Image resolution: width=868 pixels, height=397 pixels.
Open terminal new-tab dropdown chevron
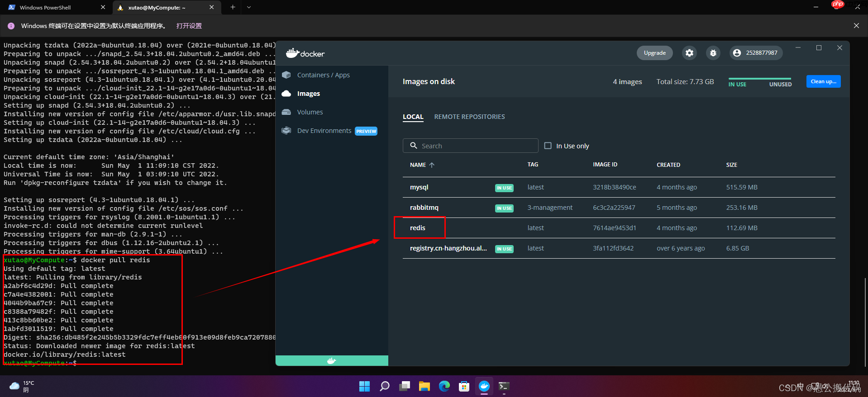point(249,7)
